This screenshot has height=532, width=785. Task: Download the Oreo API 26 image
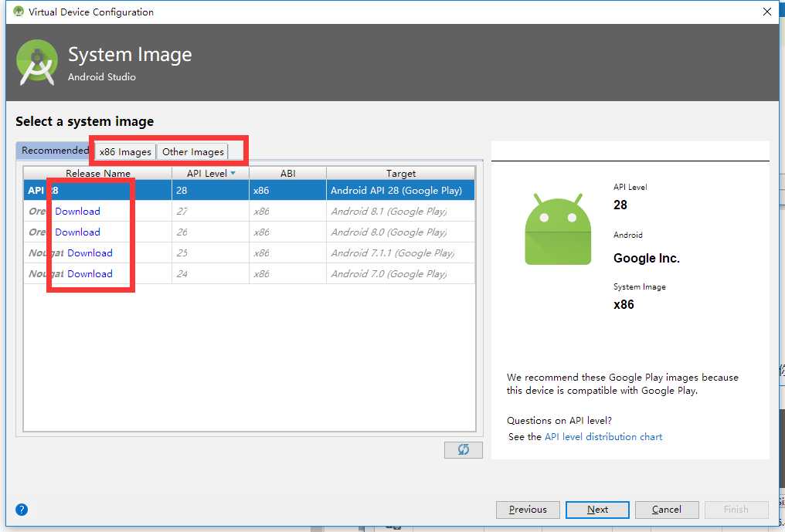[77, 232]
